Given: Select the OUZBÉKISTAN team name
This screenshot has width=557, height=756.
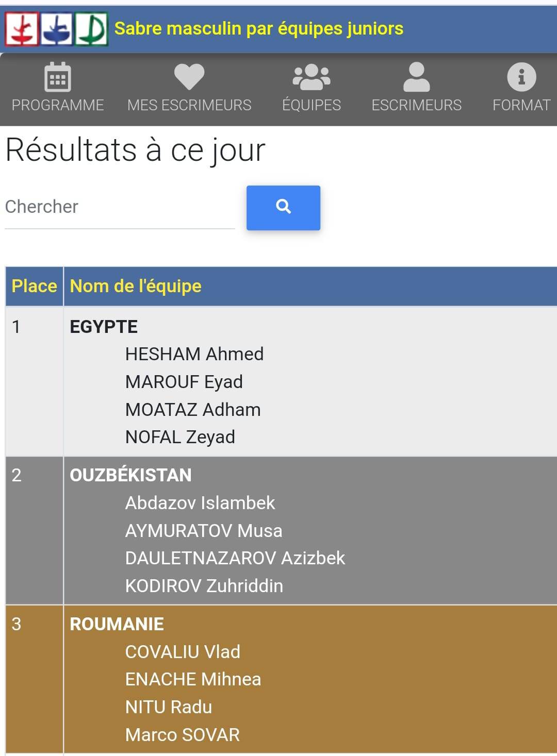Looking at the screenshot, I should coord(130,475).
